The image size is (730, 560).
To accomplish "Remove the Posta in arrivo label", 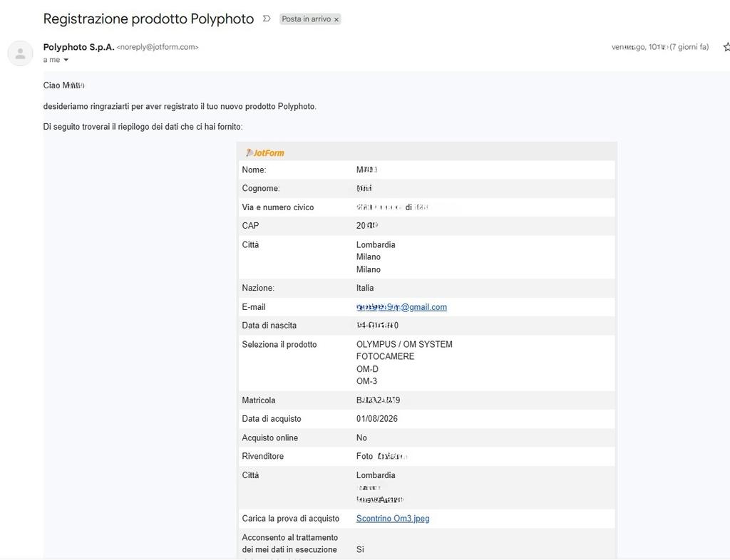I will coord(336,19).
